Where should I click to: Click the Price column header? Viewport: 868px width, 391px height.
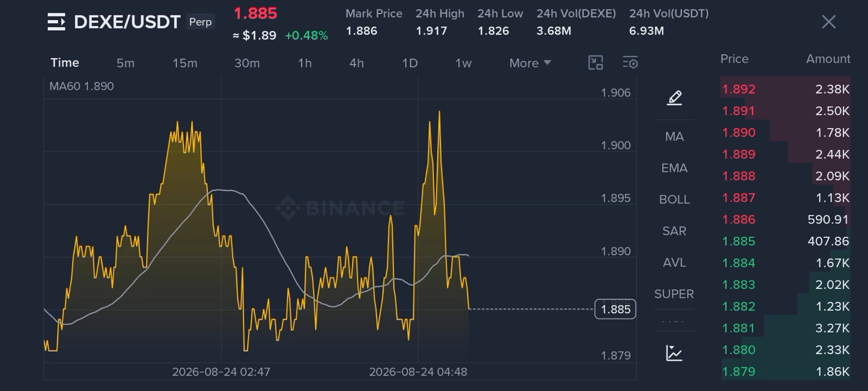tap(734, 59)
